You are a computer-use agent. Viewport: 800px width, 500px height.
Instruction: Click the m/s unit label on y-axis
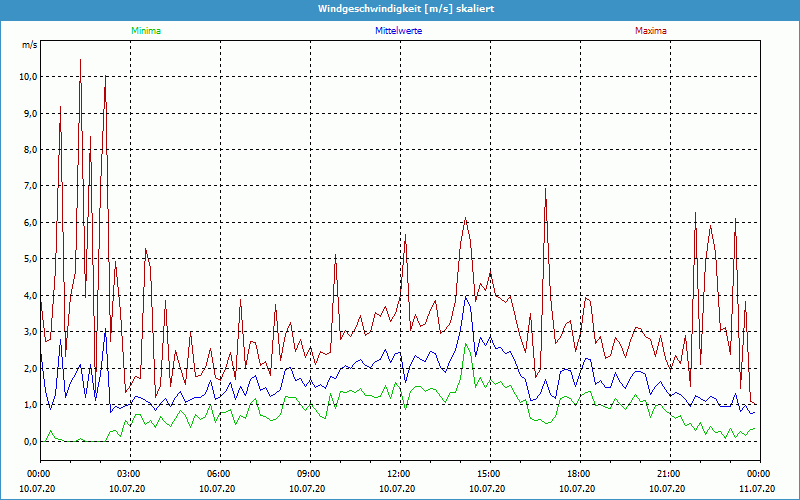click(x=29, y=45)
